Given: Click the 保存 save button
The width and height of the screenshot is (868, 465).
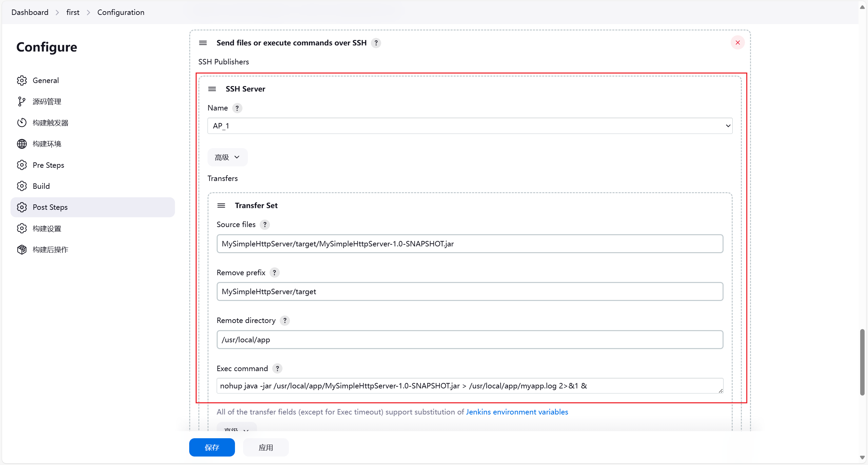Looking at the screenshot, I should tap(212, 447).
